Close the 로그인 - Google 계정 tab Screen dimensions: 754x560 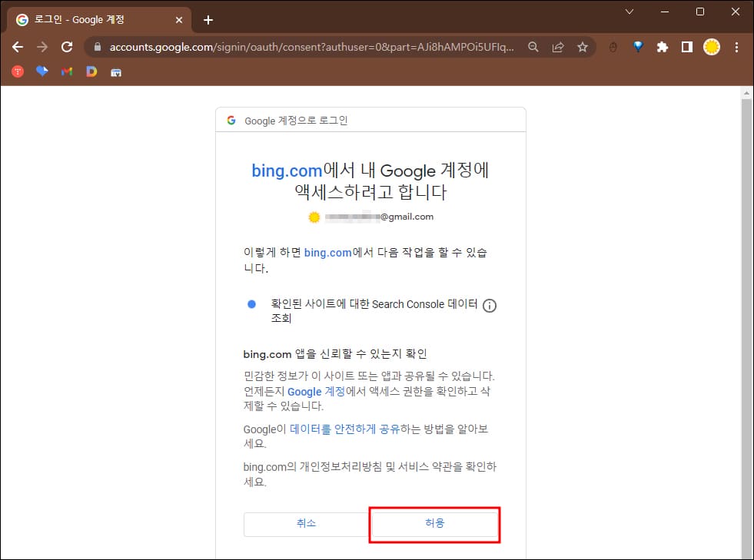tap(179, 20)
